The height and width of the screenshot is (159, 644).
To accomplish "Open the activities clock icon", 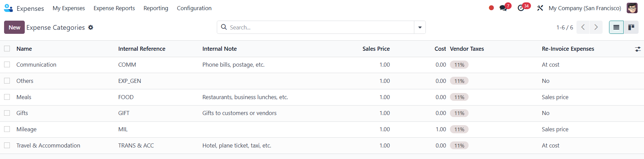I will pyautogui.click(x=521, y=8).
